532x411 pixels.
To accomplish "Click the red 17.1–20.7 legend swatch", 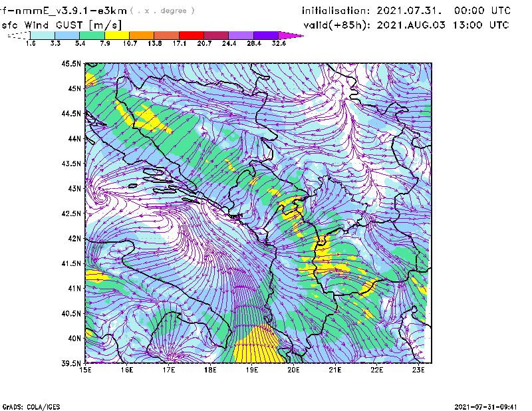I will click(x=192, y=35).
